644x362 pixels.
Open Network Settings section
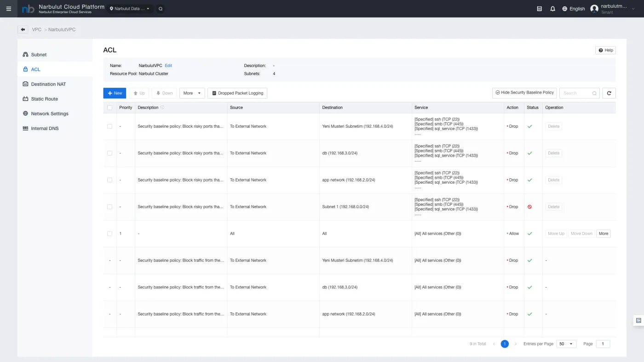(55, 113)
